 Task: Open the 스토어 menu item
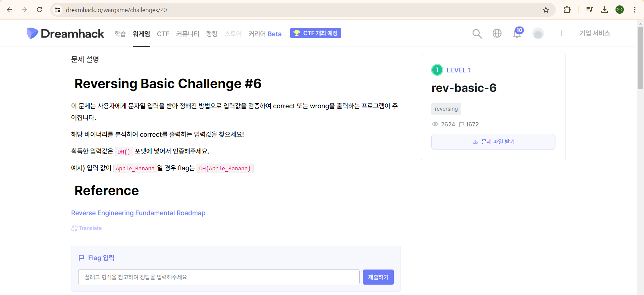coord(233,34)
